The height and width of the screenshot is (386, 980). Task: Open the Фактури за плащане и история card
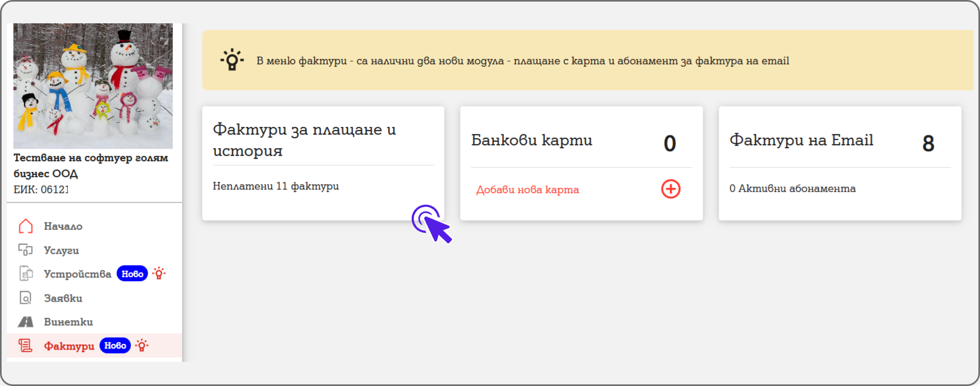click(304, 140)
